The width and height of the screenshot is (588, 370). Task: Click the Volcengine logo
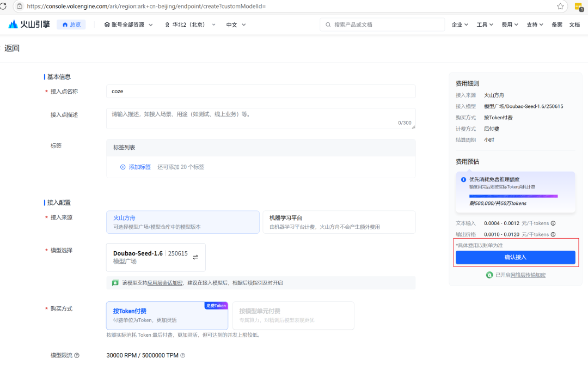(29, 25)
